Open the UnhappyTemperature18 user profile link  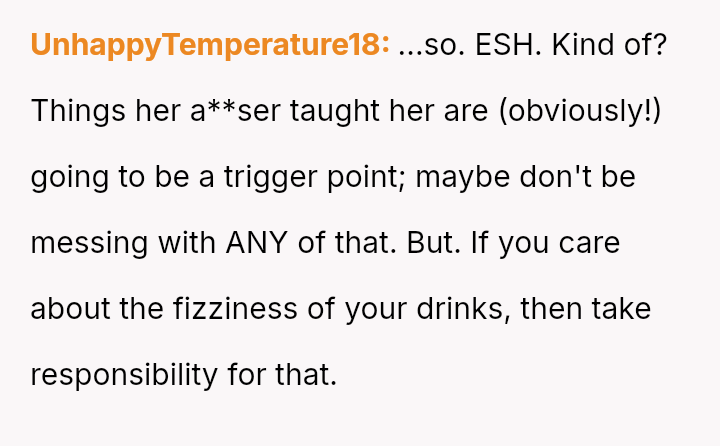pos(210,45)
